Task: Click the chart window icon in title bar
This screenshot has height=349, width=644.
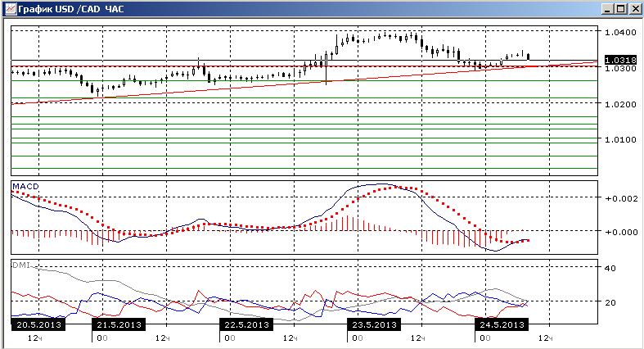Action: pyautogui.click(x=11, y=9)
